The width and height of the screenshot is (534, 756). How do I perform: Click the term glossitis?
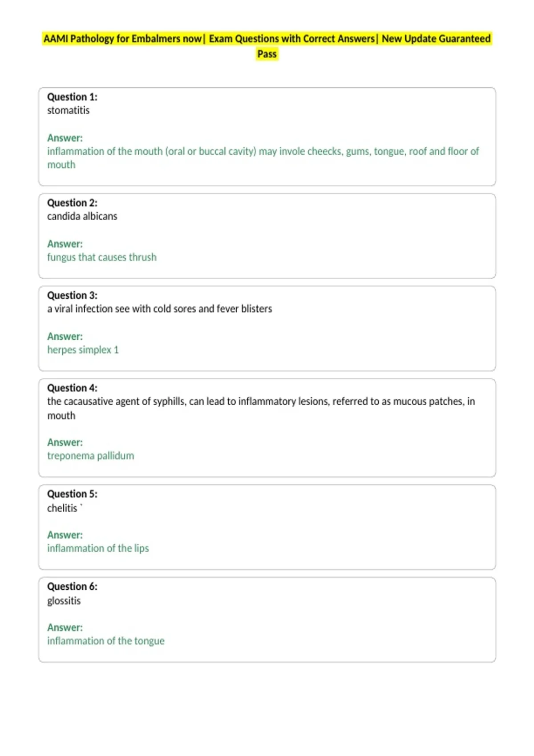[x=64, y=601]
